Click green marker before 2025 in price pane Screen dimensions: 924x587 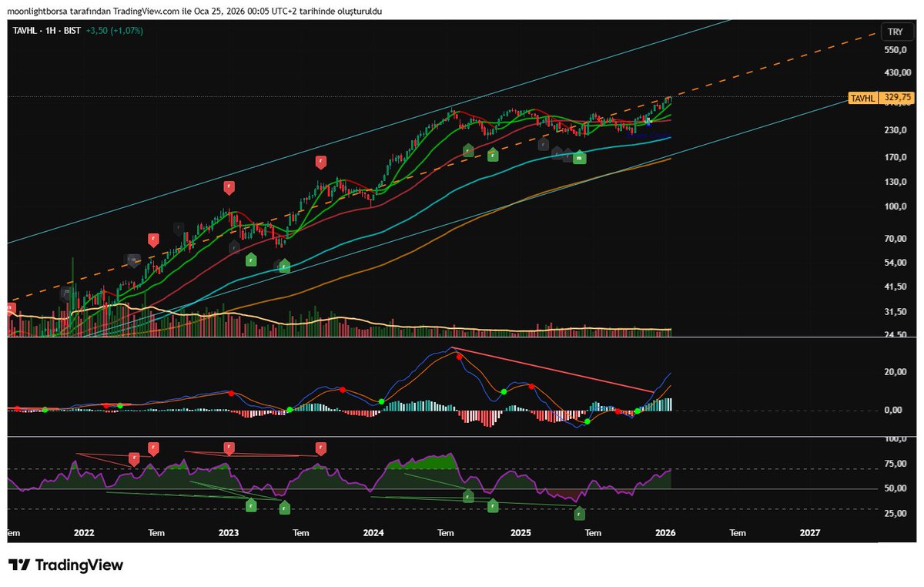(x=493, y=155)
